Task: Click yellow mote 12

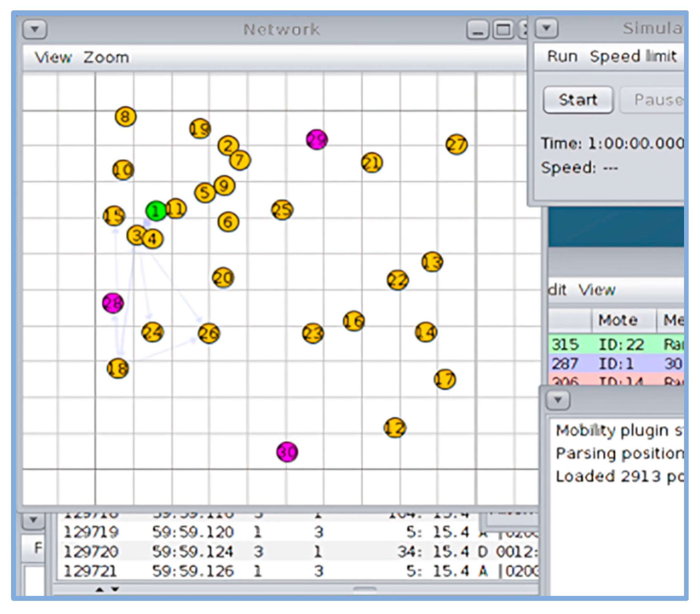Action: point(395,428)
